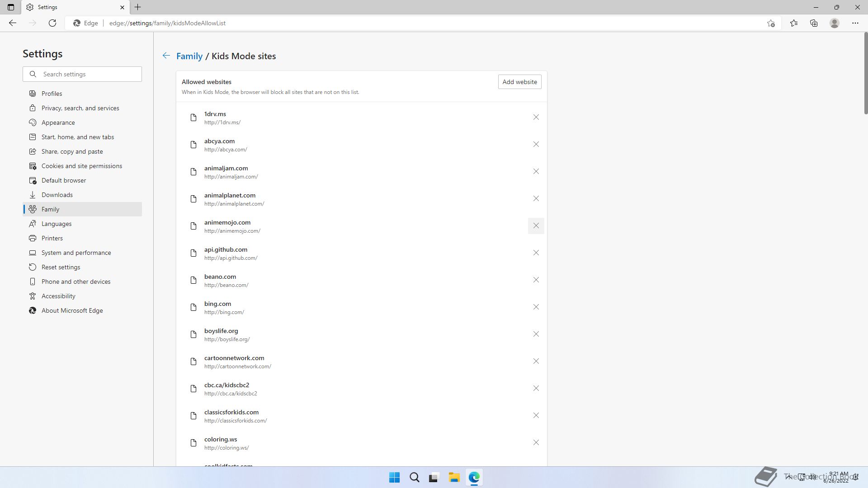Open Phone and other devices settings
The height and width of the screenshot is (488, 868).
pyautogui.click(x=82, y=282)
